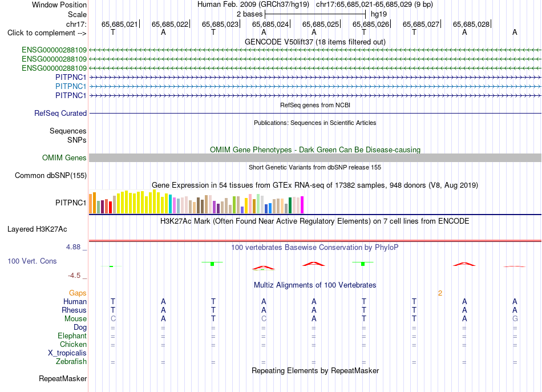
Task: Click the SNPs track label
Action: [x=77, y=140]
